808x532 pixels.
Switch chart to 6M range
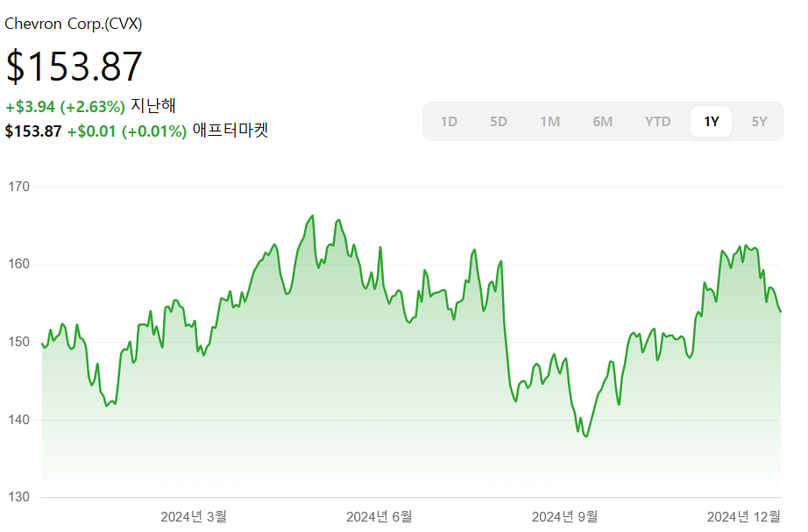[x=602, y=122]
